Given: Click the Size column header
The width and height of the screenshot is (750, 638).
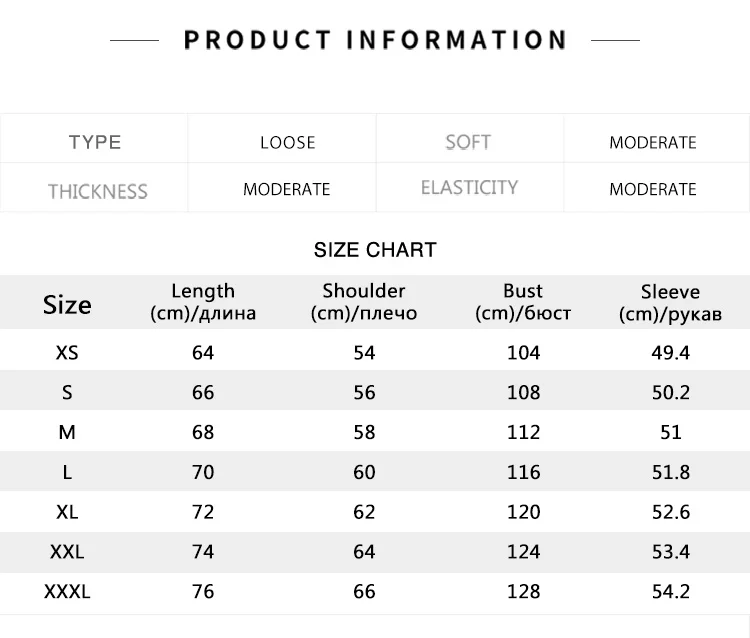Looking at the screenshot, I should (x=67, y=304).
